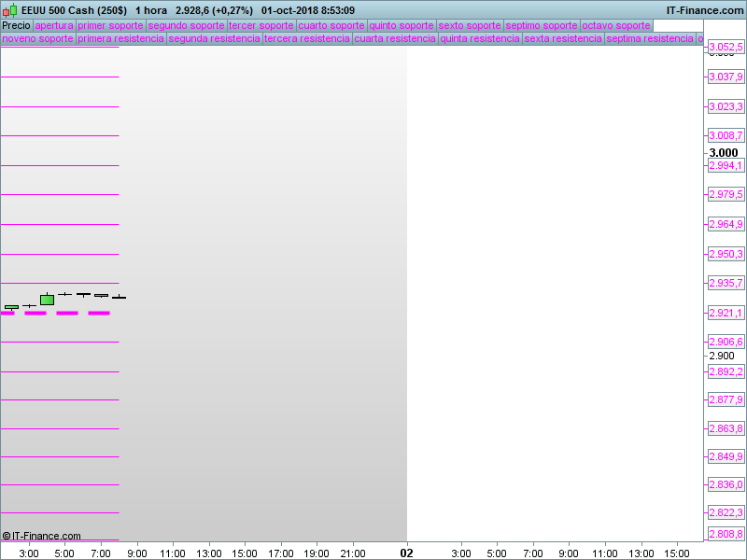Click the 2.808,8 price label on axis
The width and height of the screenshot is (747, 560).
point(726,534)
